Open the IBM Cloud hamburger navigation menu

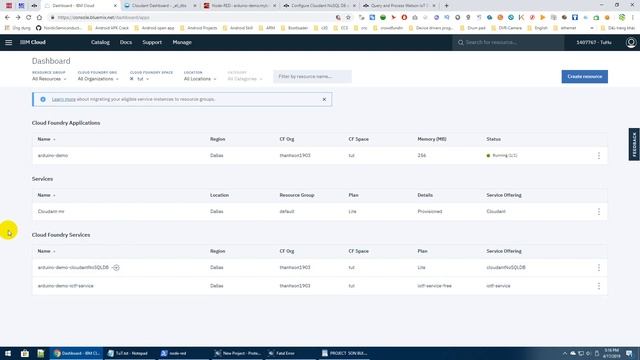click(9, 42)
